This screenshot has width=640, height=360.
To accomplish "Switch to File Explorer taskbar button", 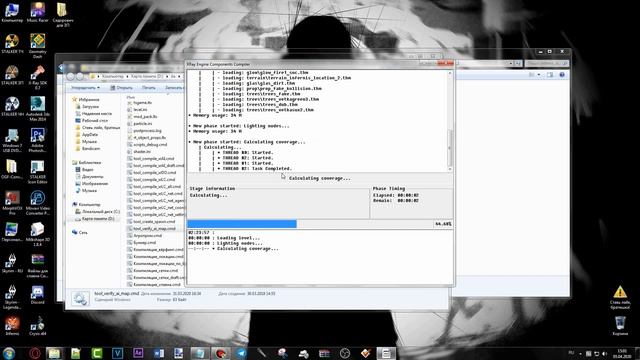I will pos(55,353).
